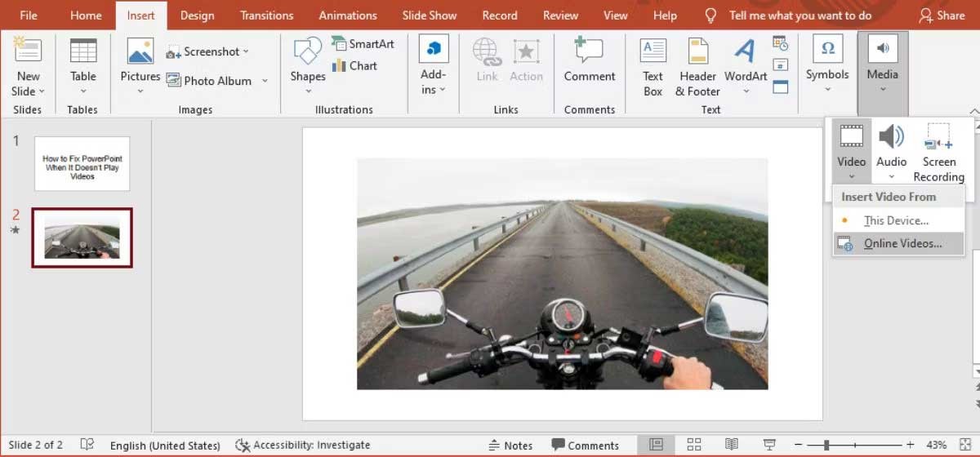Insert a SmartArt graphic
The image size is (980, 457).
click(x=363, y=44)
